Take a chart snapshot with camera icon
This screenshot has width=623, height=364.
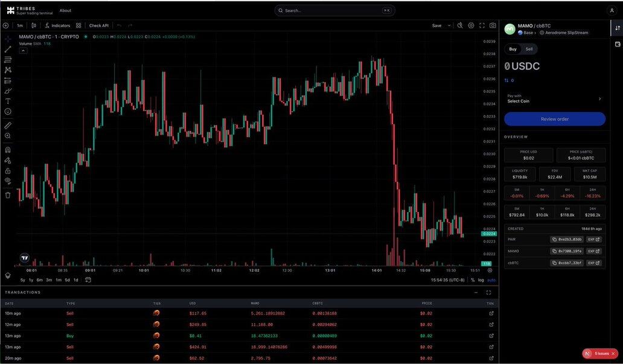click(493, 25)
